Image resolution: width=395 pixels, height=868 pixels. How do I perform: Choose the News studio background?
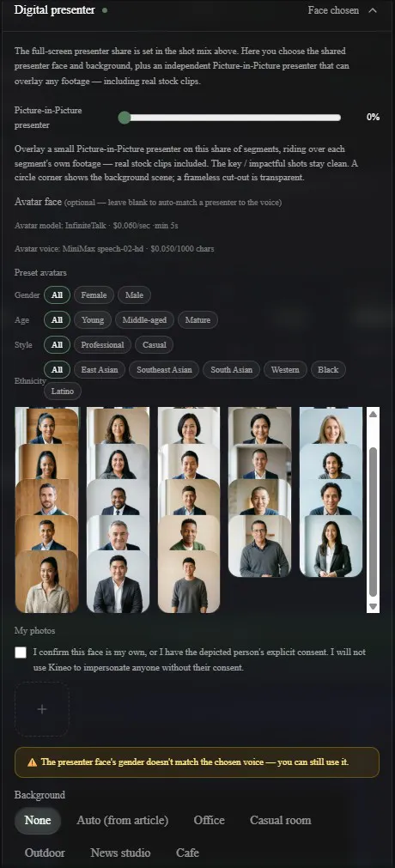point(120,853)
